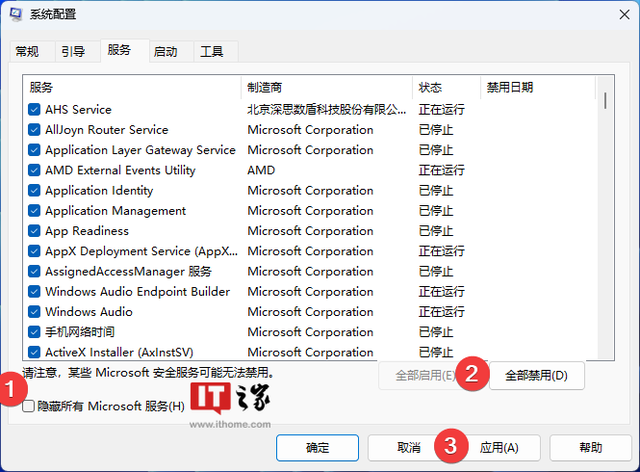The width and height of the screenshot is (640, 472).
Task: Toggle the Windows Audio checkbox
Action: (34, 312)
